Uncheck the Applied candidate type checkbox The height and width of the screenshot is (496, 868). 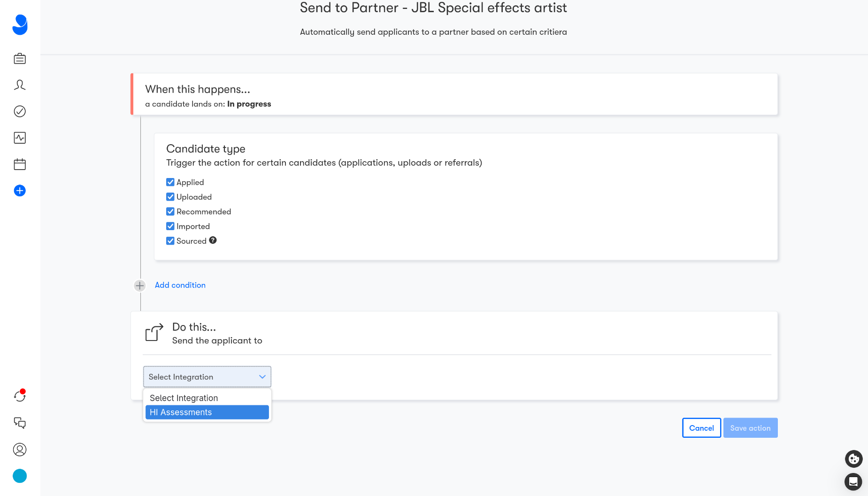170,182
